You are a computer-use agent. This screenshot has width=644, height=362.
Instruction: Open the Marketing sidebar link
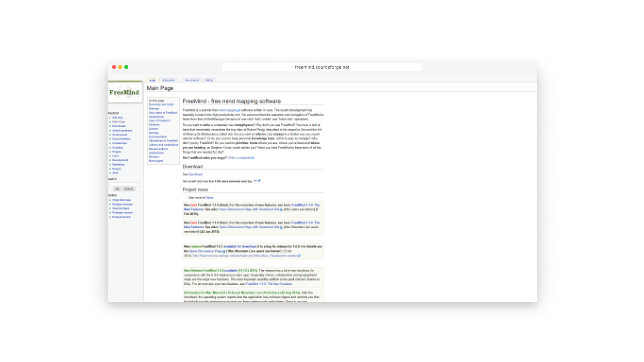pyautogui.click(x=118, y=164)
